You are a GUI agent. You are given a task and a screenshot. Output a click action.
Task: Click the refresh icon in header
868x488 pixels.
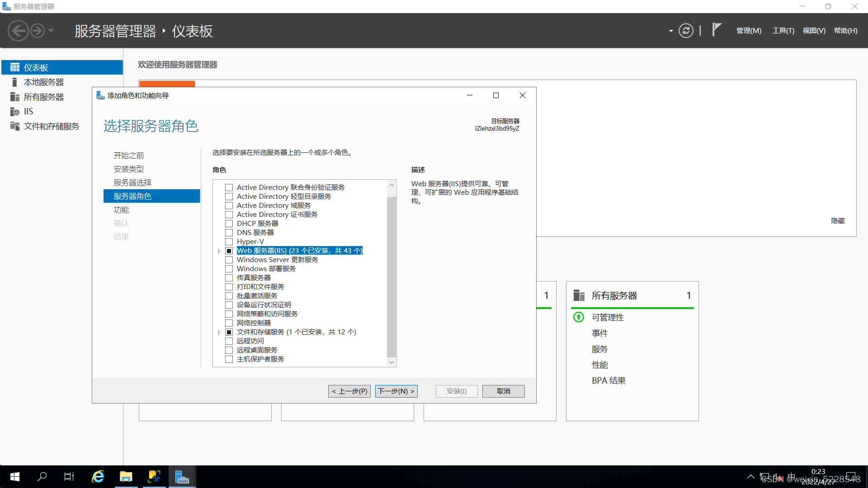click(x=686, y=31)
